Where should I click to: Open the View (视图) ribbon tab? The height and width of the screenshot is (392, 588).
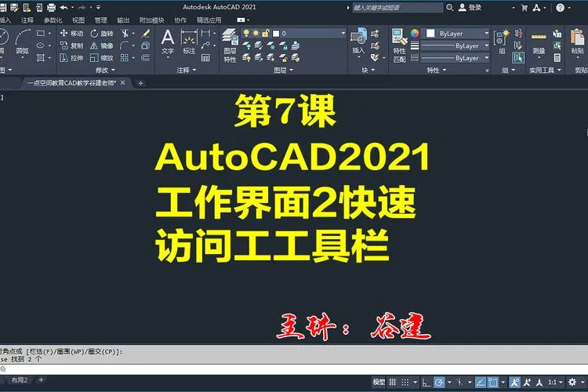(x=78, y=20)
